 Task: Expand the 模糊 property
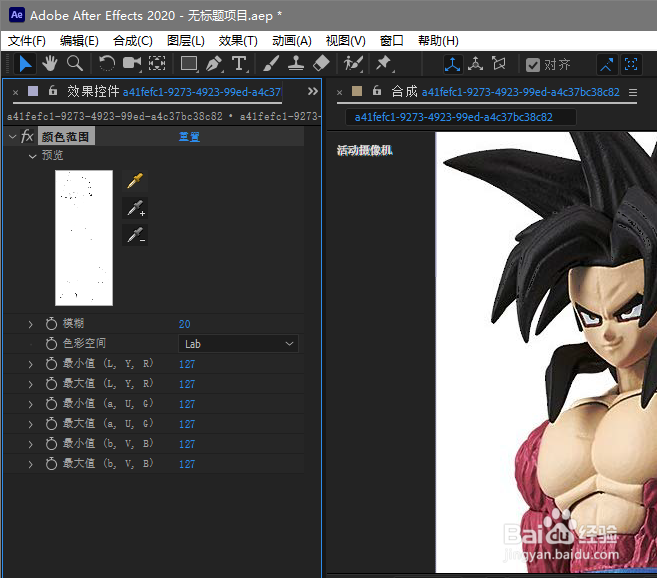tap(30, 324)
